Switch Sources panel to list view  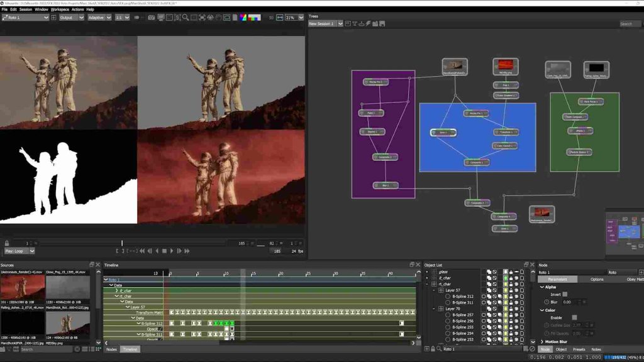coord(85,349)
